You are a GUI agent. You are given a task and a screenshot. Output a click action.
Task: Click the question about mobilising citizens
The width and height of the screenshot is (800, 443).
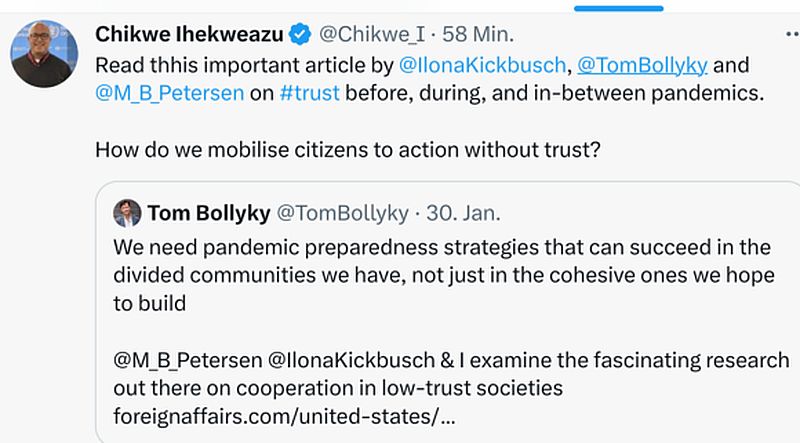click(x=346, y=150)
